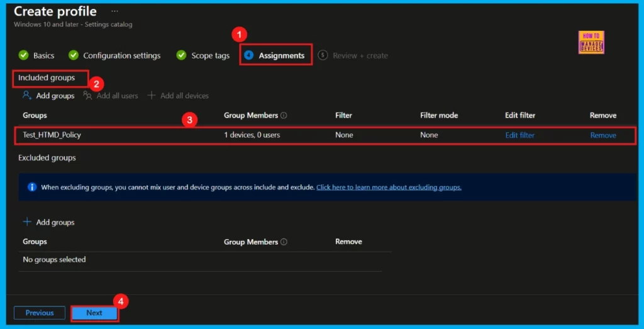
Task: Click the person icon of included Add groups
Action: click(27, 95)
